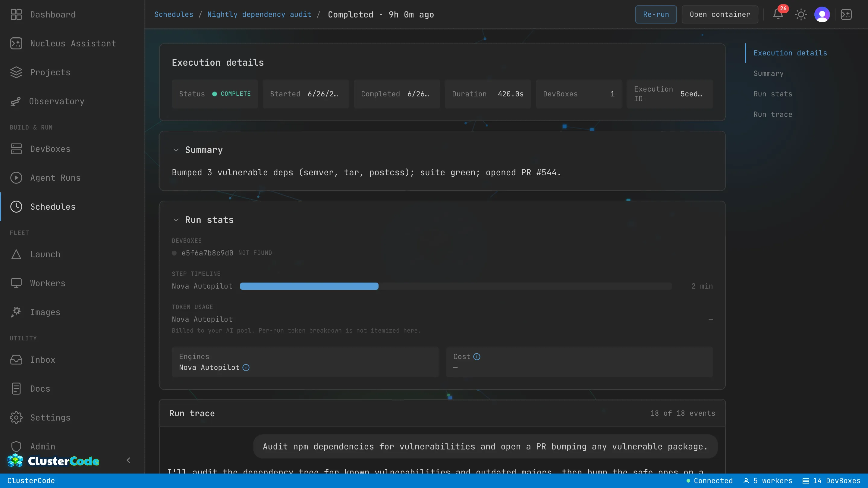Go to Dashboard in sidebar
The width and height of the screenshot is (868, 488).
coord(72,14)
